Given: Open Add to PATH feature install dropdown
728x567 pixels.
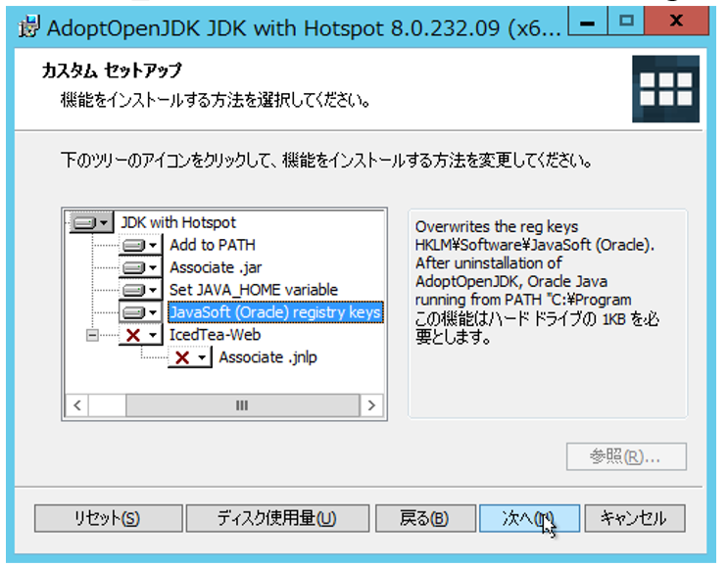Looking at the screenshot, I should [x=141, y=246].
